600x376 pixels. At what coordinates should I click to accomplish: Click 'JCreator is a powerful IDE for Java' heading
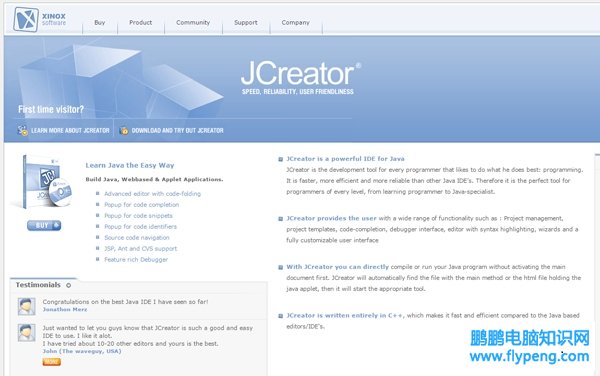345,159
